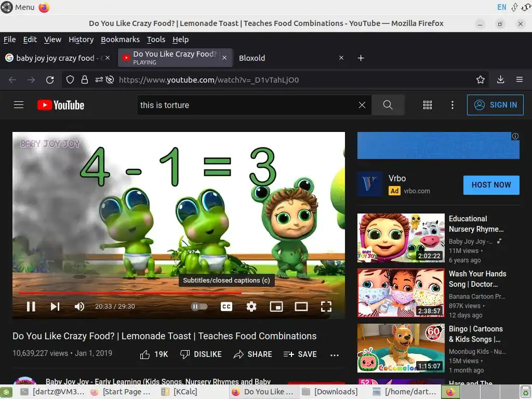Screen dimensions: 532x399
Task: Launch Firefox from top panel icon
Action: [x=44, y=7]
